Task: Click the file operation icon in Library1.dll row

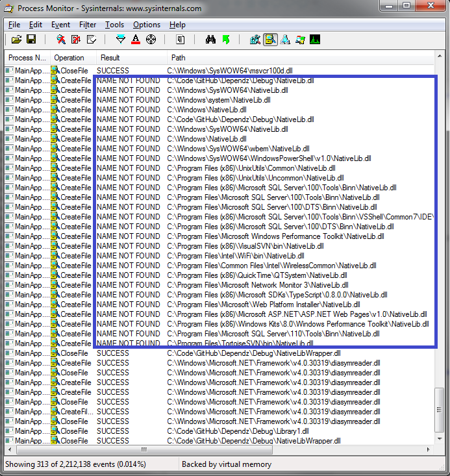Action: pyautogui.click(x=55, y=431)
